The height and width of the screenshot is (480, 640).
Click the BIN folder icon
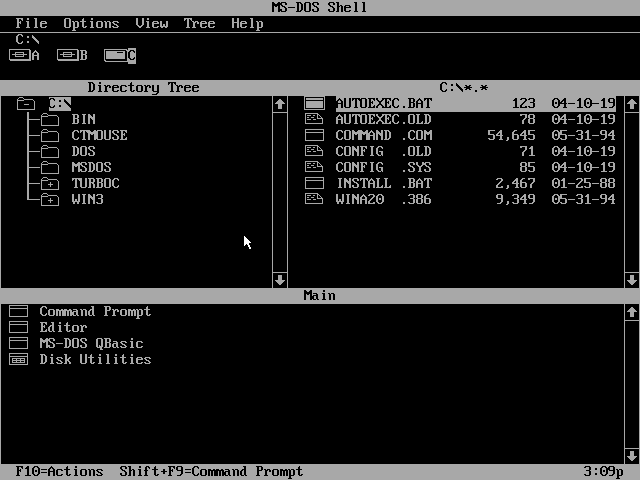point(50,120)
